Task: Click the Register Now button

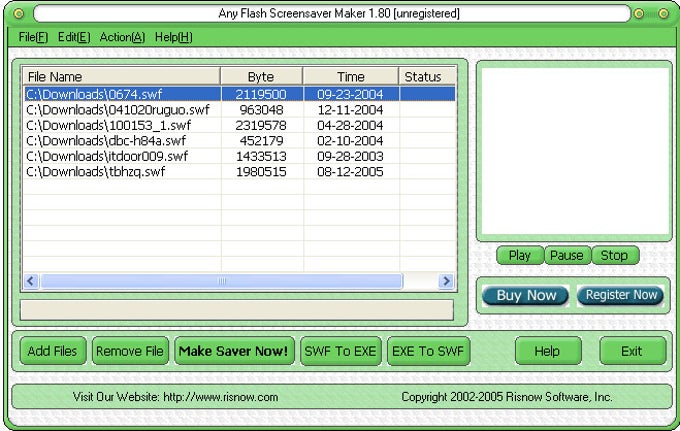Action: point(621,295)
